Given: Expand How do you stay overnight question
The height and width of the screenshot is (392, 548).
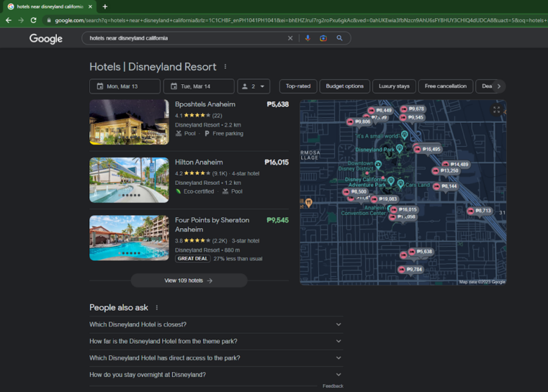Looking at the screenshot, I should [x=216, y=375].
